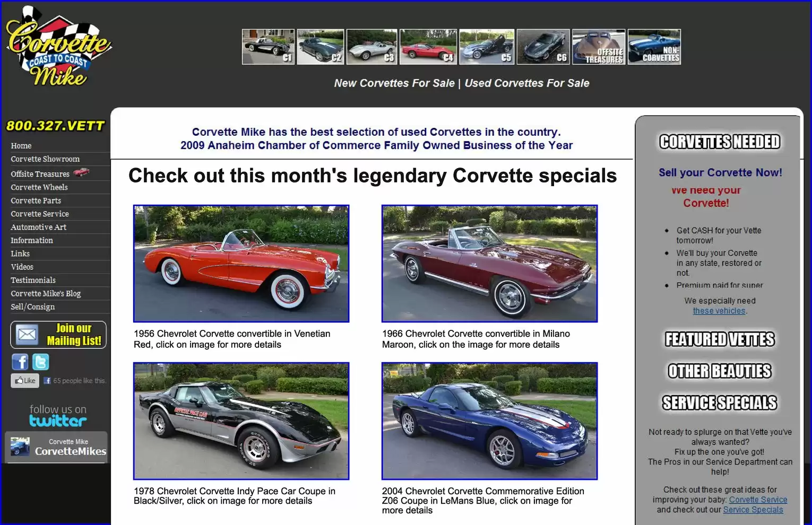Open the Corvette Mike logo
Screen dimensions: 812x525
(58, 47)
